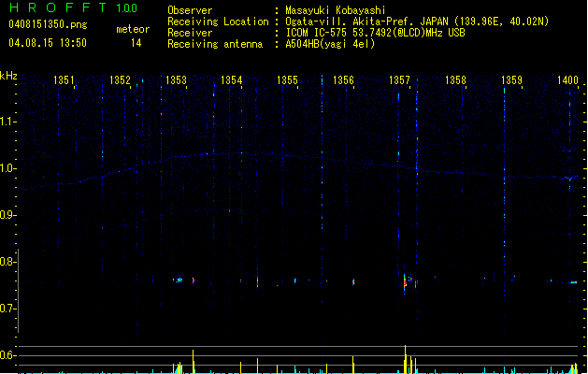
Task: Click the date stamp 04.08.15 13:50
Action: click(x=48, y=43)
